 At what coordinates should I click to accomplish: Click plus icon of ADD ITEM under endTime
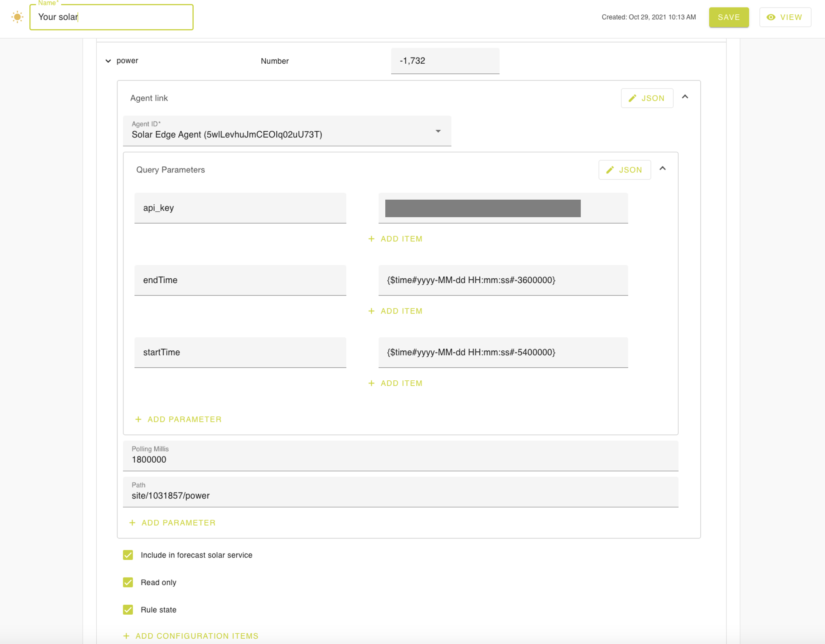pyautogui.click(x=371, y=311)
